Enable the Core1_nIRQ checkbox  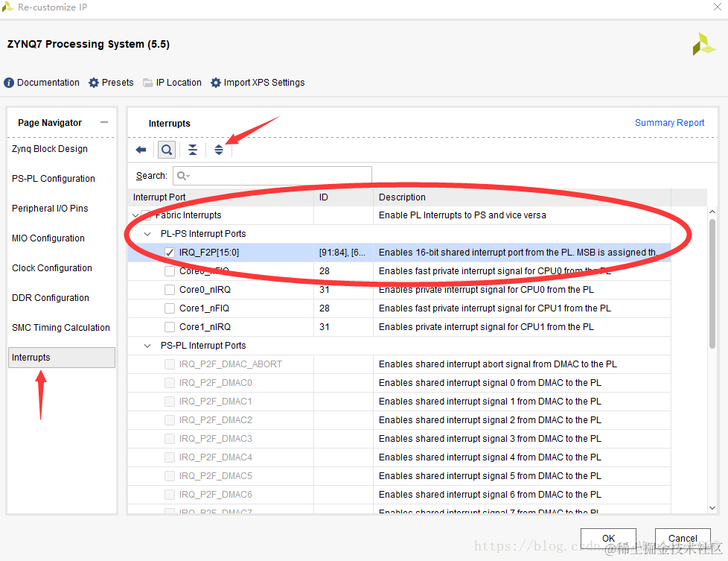(170, 327)
